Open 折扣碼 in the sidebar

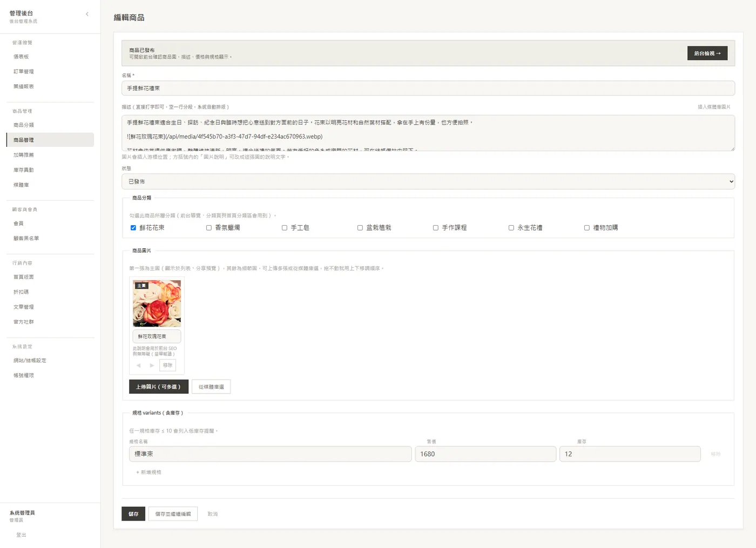[x=50, y=292]
